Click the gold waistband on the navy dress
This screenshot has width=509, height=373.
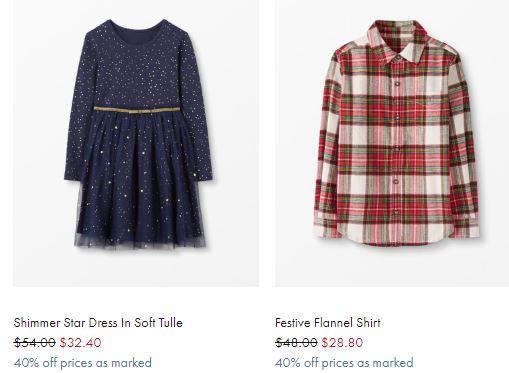[x=137, y=109]
